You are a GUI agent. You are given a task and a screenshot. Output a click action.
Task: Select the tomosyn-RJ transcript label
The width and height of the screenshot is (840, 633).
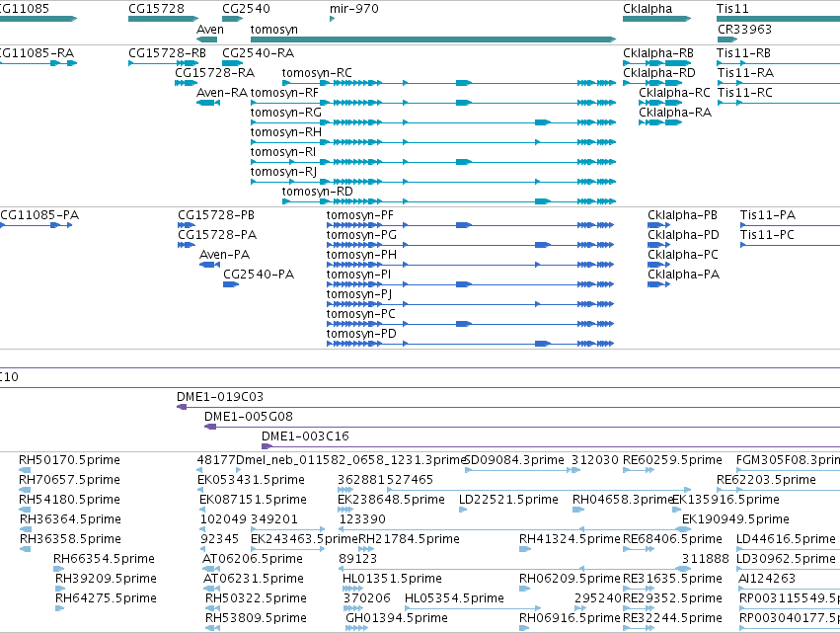click(x=284, y=172)
